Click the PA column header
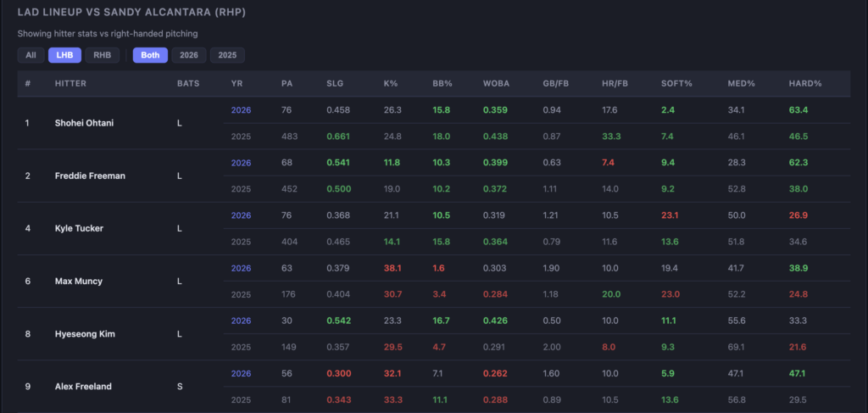The image size is (868, 413). point(287,84)
